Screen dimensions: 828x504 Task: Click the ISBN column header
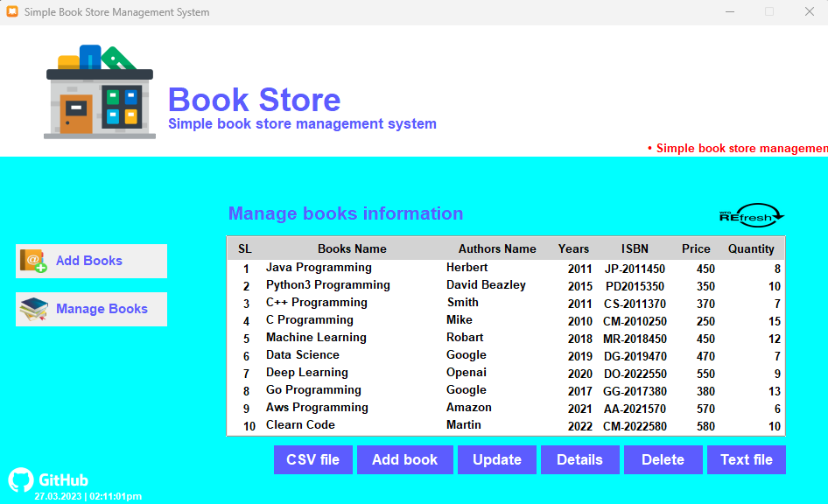click(x=635, y=249)
